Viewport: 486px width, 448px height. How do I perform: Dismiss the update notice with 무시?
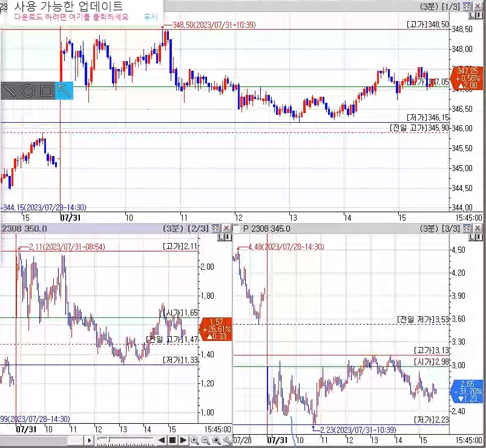tap(151, 17)
